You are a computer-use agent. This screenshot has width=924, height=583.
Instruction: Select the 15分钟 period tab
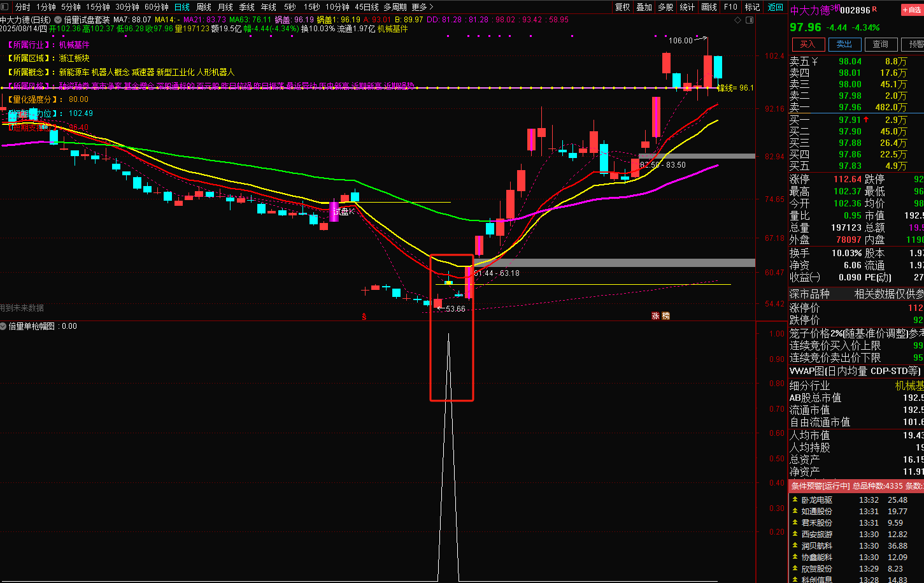coord(98,7)
